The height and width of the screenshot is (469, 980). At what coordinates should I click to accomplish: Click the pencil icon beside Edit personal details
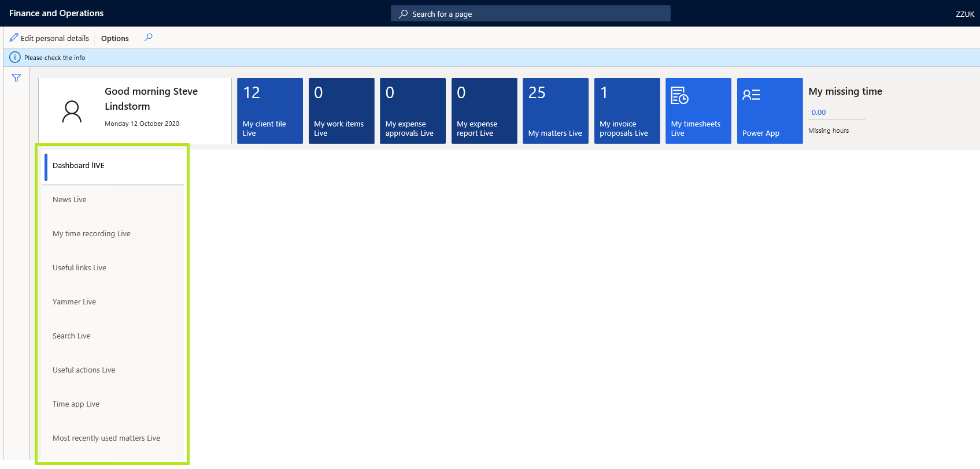click(x=14, y=38)
